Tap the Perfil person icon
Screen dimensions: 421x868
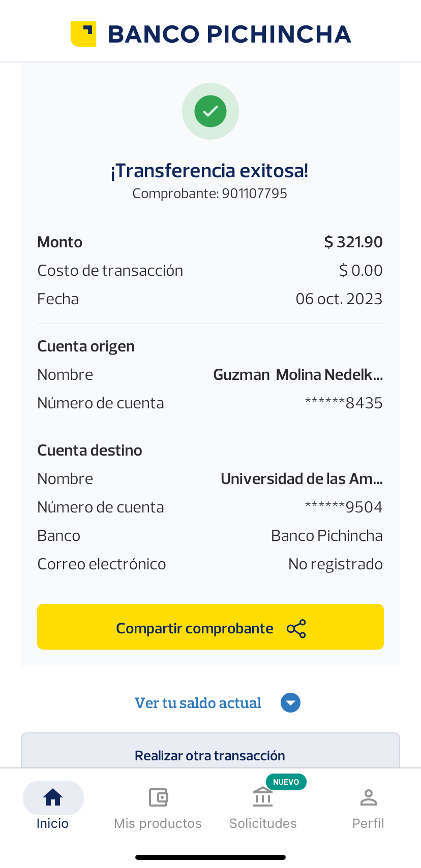pyautogui.click(x=368, y=797)
